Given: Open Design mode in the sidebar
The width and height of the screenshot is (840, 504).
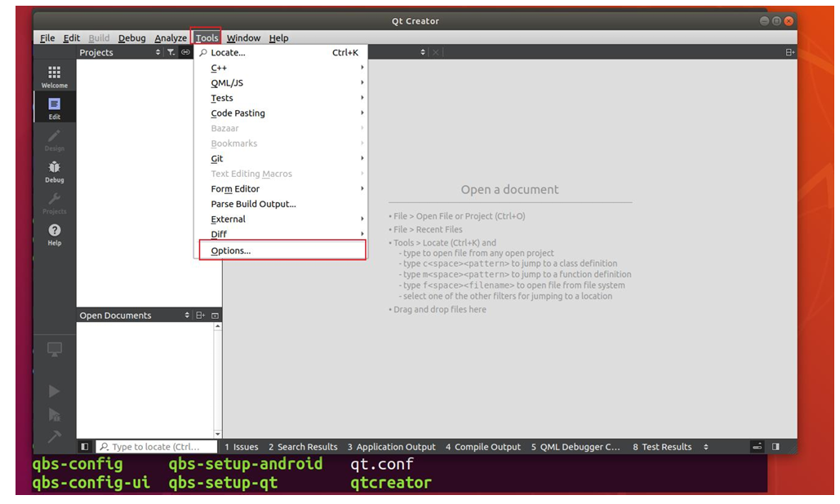Looking at the screenshot, I should [54, 139].
